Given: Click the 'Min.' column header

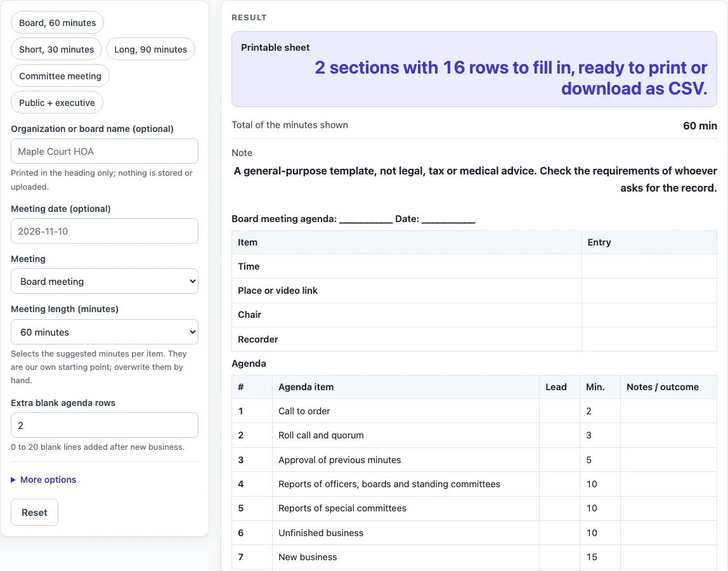Looking at the screenshot, I should click(595, 387).
